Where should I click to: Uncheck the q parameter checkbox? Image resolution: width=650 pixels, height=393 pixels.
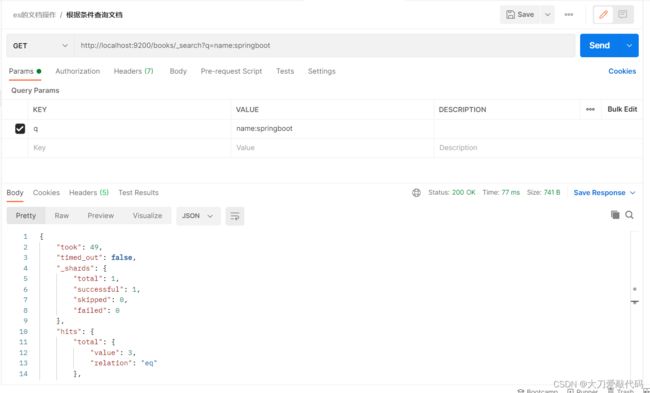pyautogui.click(x=20, y=129)
